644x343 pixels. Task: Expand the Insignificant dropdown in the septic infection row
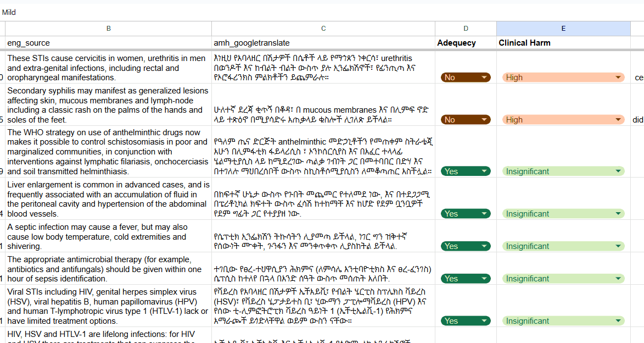[x=563, y=246]
